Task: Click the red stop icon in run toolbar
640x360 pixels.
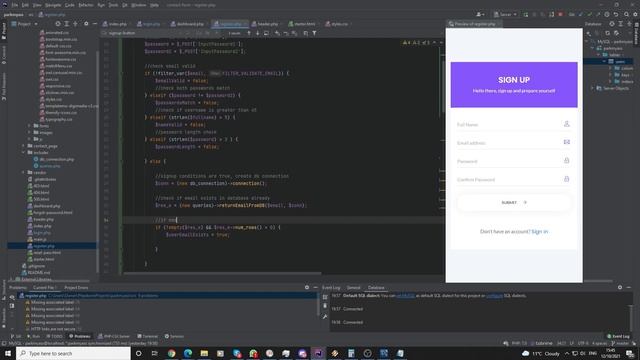Action: tap(560, 14)
